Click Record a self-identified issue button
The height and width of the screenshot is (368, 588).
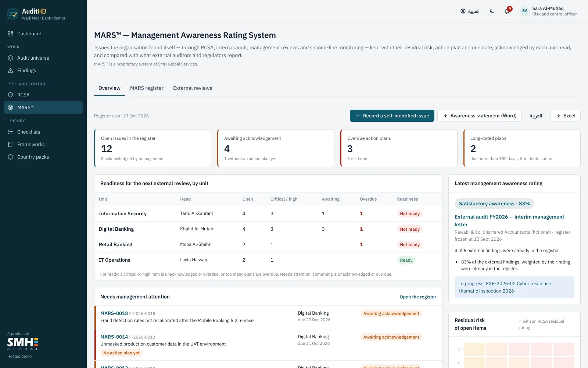[x=392, y=116]
